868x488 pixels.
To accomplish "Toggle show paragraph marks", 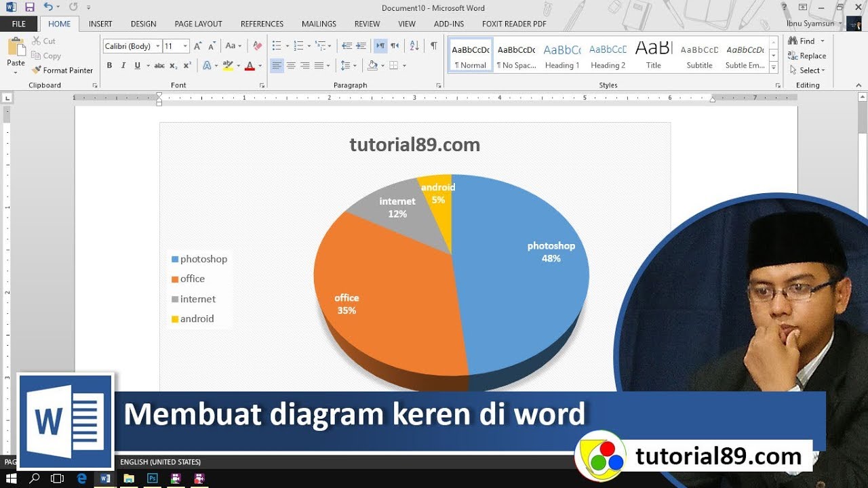I will tap(433, 46).
